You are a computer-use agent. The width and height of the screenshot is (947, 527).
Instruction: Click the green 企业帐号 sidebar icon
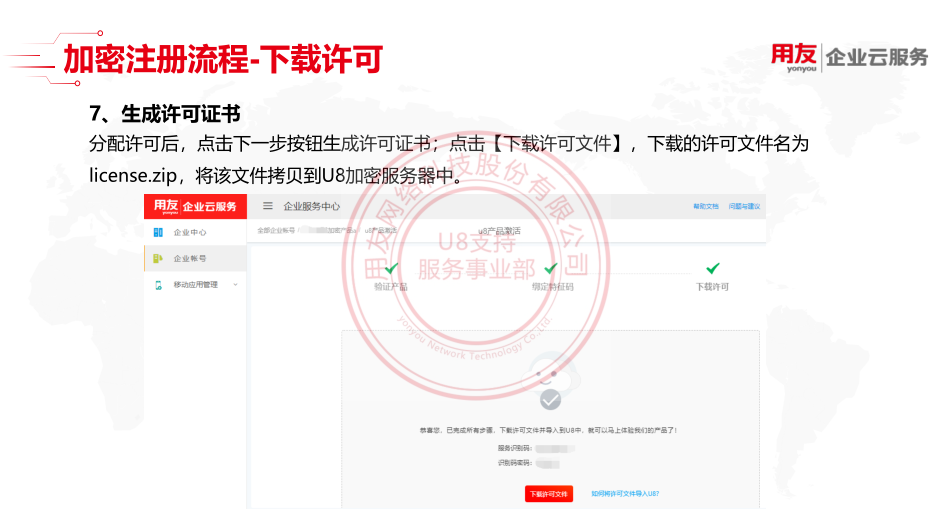(x=158, y=258)
